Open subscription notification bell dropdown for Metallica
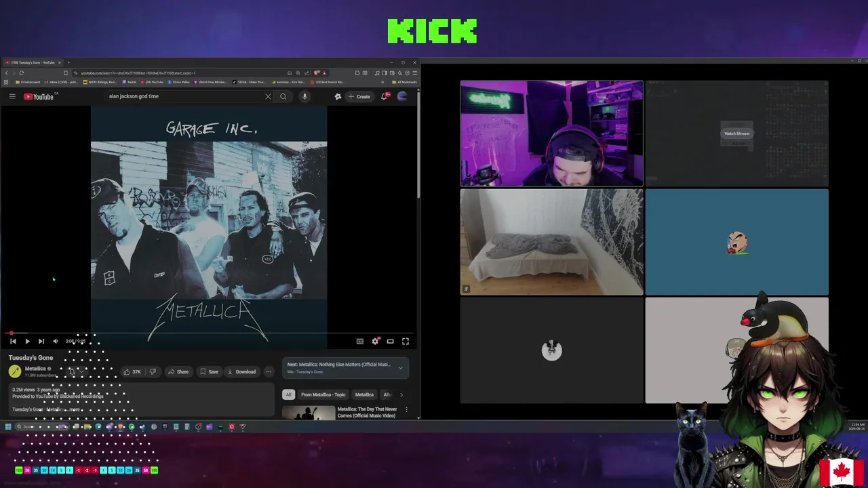 pyautogui.click(x=77, y=371)
